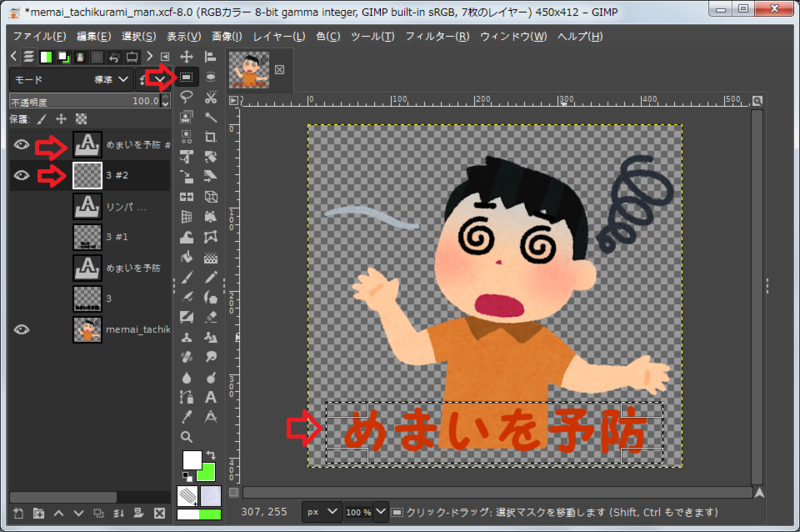Select the Smudge tool
The height and width of the screenshot is (532, 800).
pyautogui.click(x=210, y=357)
